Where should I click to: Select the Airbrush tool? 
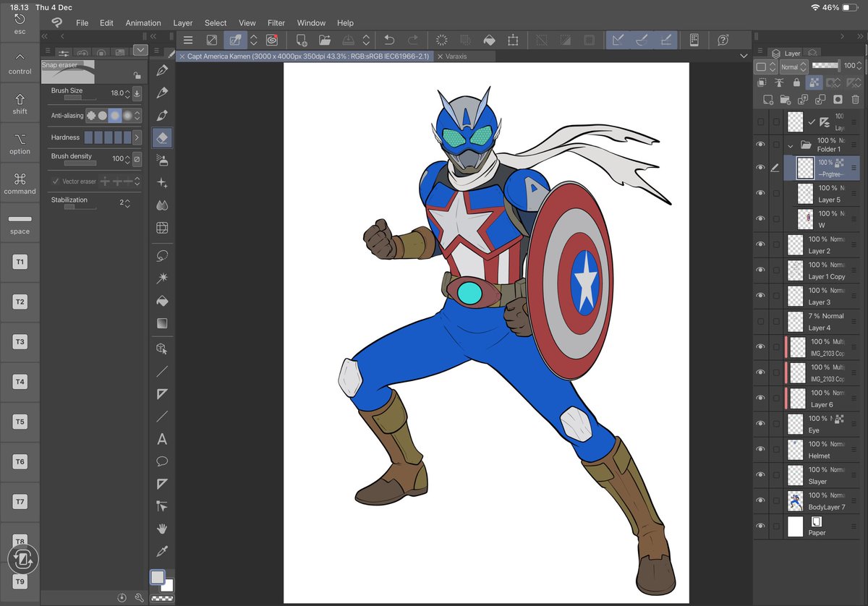pos(162,161)
